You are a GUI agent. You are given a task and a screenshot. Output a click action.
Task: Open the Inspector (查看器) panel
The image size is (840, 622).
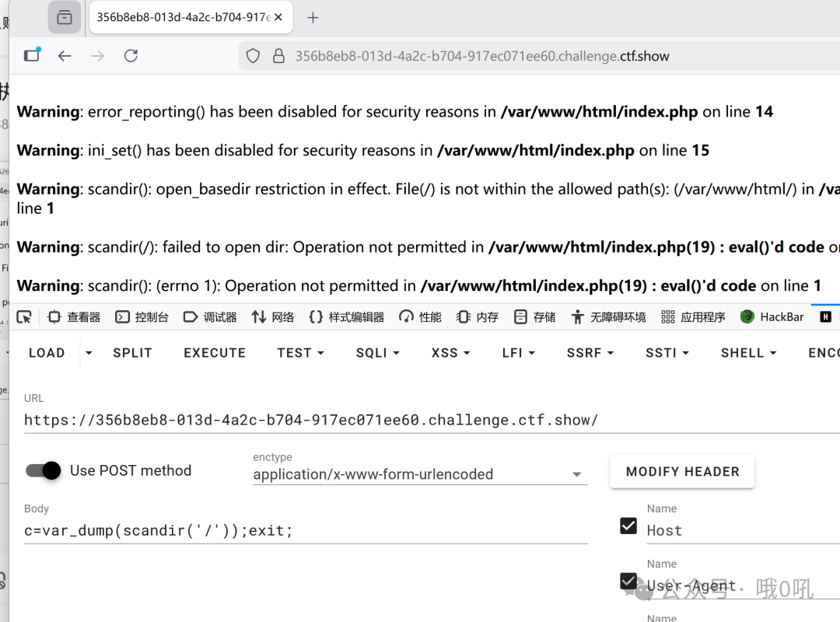(x=74, y=317)
